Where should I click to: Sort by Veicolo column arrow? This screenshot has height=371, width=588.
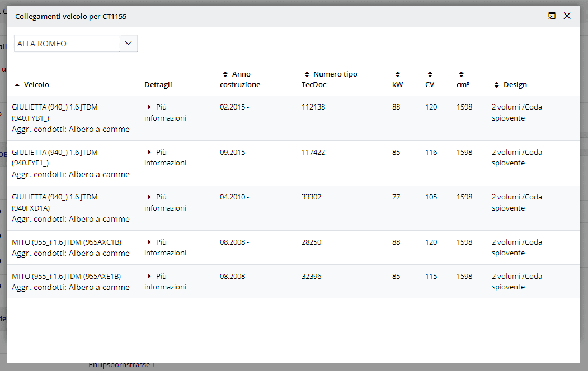point(17,85)
